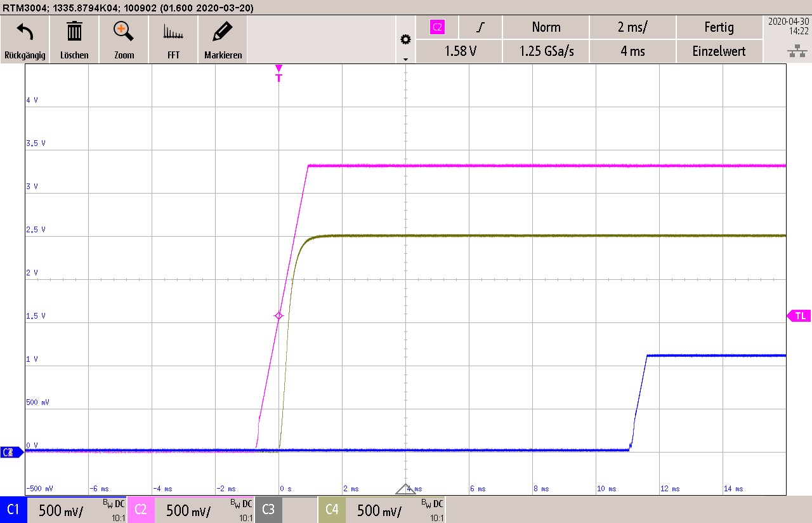Screen dimensions: 812x523
Task: Expand the toolbar dropdown arrow under gear
Action: [x=405, y=59]
